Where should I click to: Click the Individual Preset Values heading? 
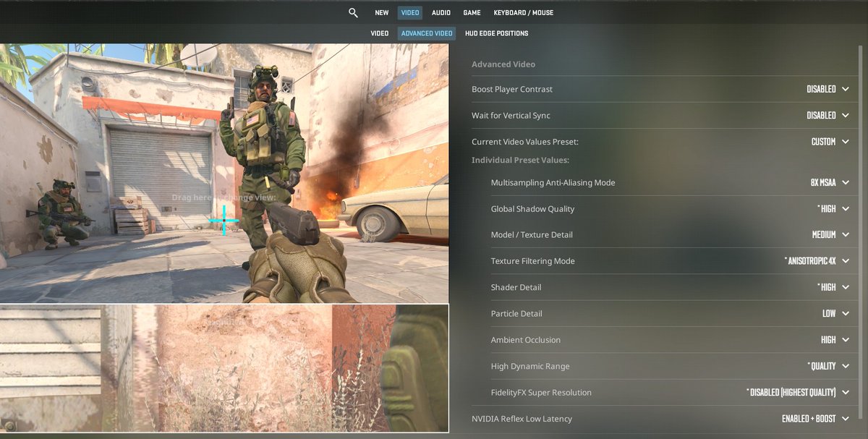click(x=520, y=160)
